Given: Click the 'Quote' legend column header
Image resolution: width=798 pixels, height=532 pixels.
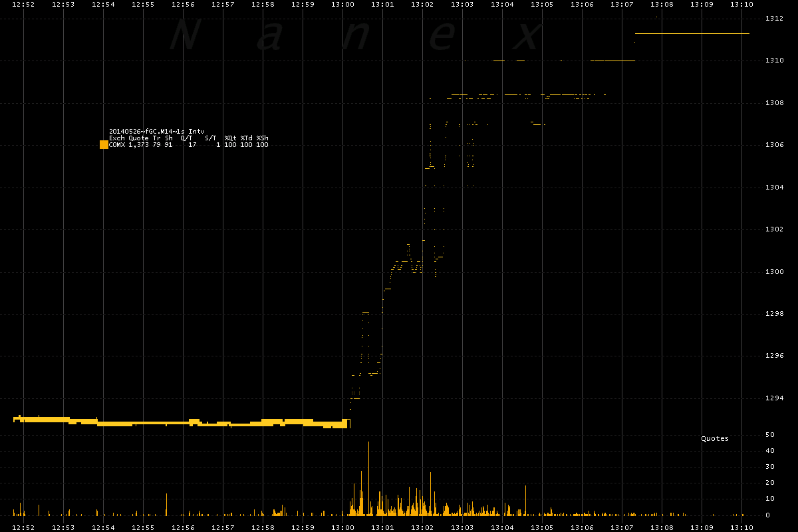Looking at the screenshot, I should (138, 138).
